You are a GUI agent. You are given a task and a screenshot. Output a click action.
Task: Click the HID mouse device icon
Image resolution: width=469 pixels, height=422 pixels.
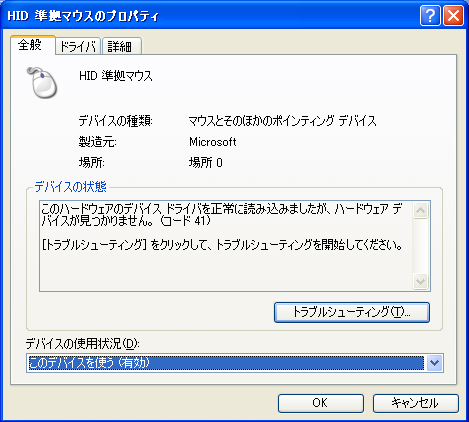42,83
